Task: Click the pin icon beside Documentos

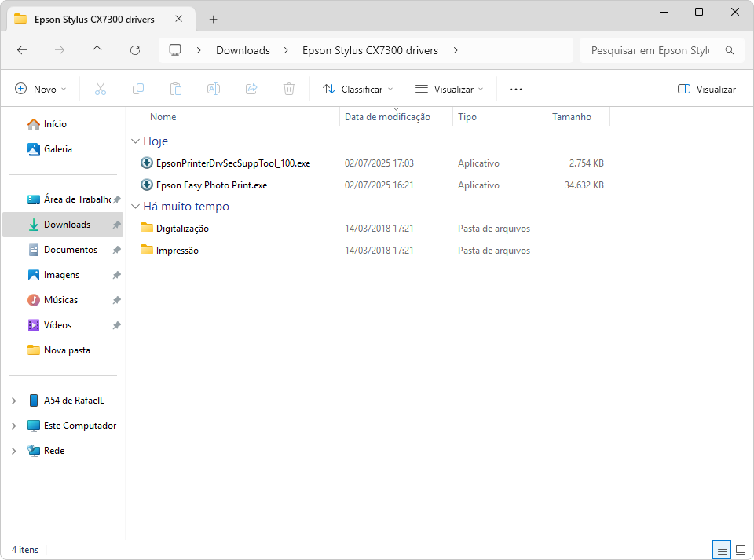Action: 116,250
